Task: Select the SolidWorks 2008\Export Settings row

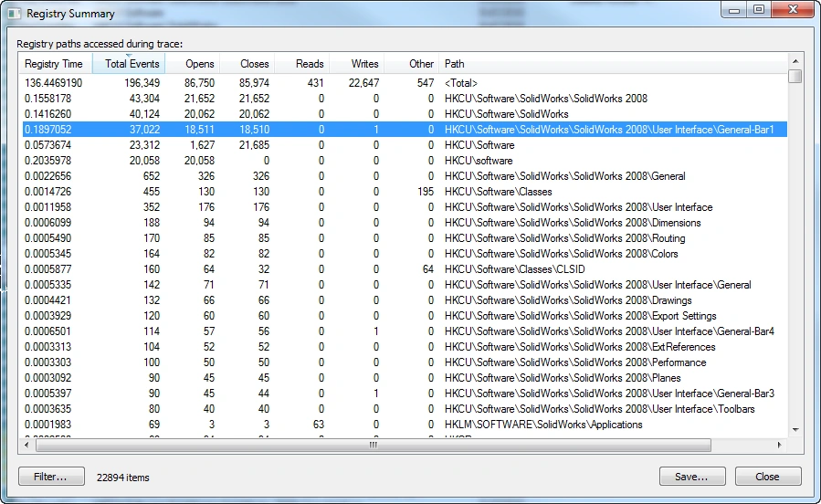Action: coord(405,316)
